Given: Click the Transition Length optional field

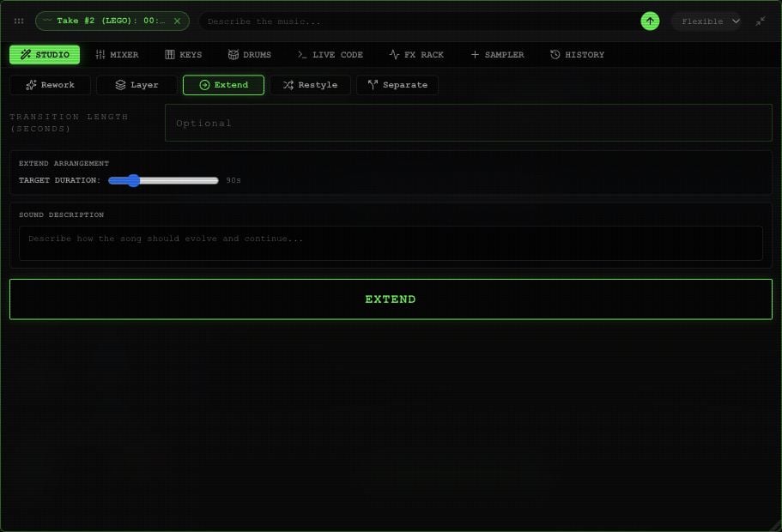Looking at the screenshot, I should (469, 123).
